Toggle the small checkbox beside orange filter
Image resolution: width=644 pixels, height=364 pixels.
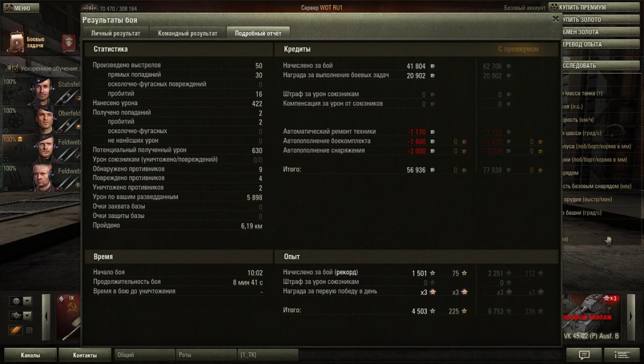30,330
